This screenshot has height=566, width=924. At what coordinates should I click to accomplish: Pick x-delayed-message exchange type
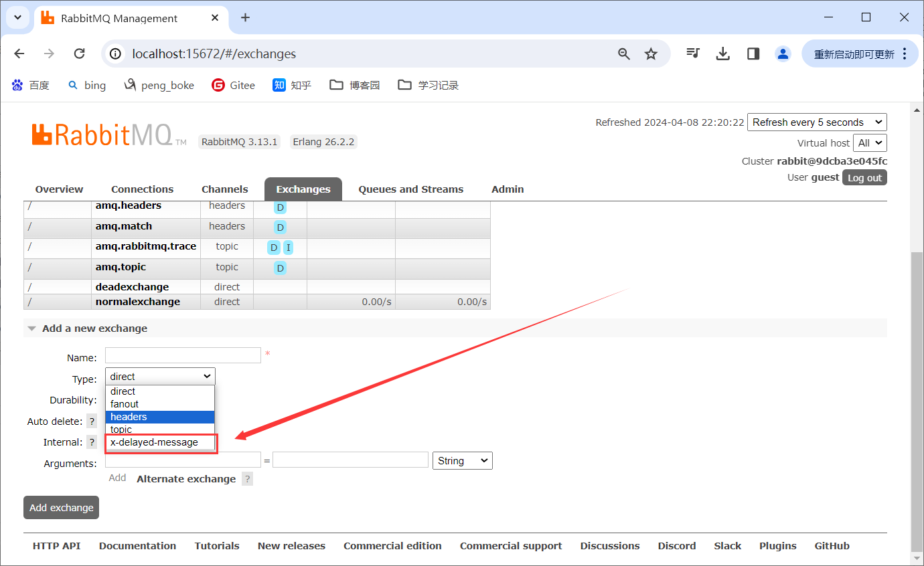(160, 442)
